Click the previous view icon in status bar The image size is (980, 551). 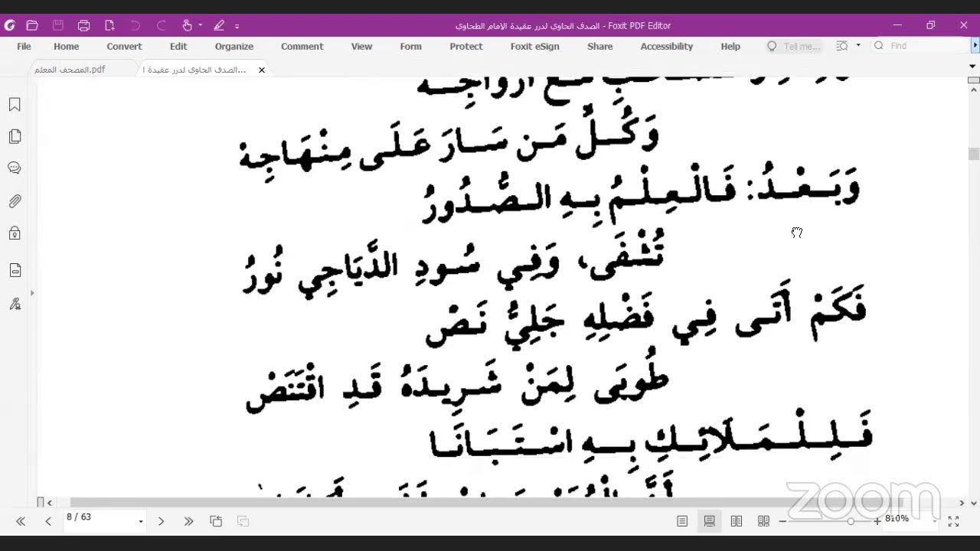pos(216,521)
